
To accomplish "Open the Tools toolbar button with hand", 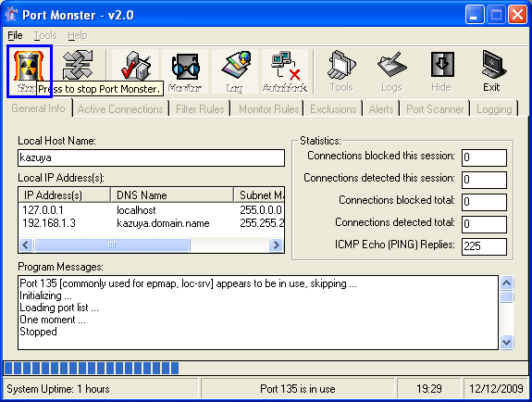I will (341, 71).
